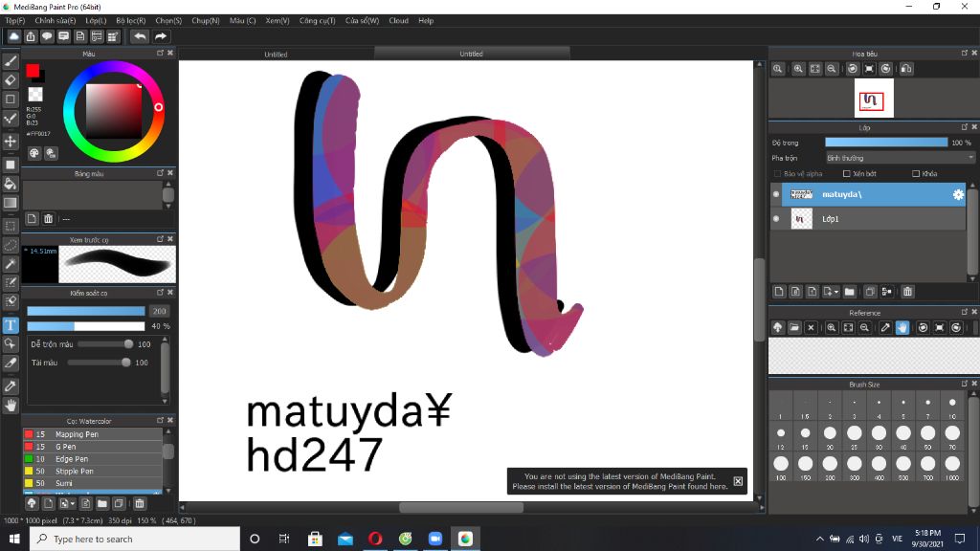Click the Redo arrow in toolbar

click(x=161, y=36)
